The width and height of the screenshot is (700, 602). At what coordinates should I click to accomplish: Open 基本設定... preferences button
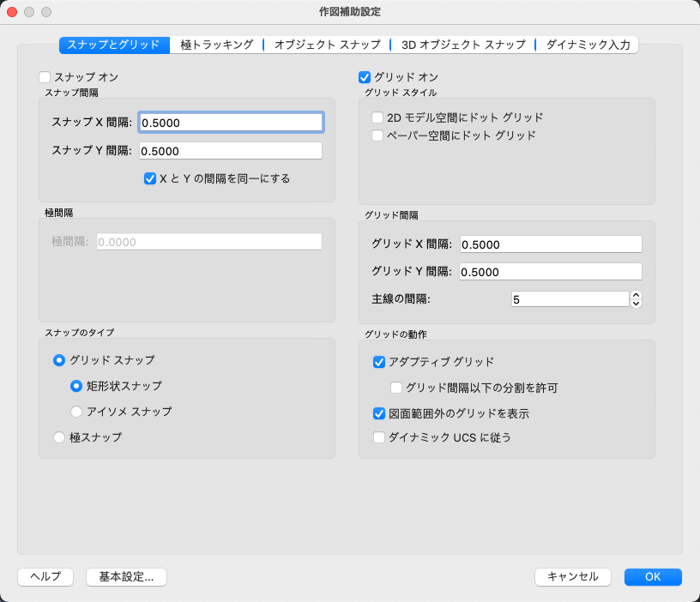(126, 576)
